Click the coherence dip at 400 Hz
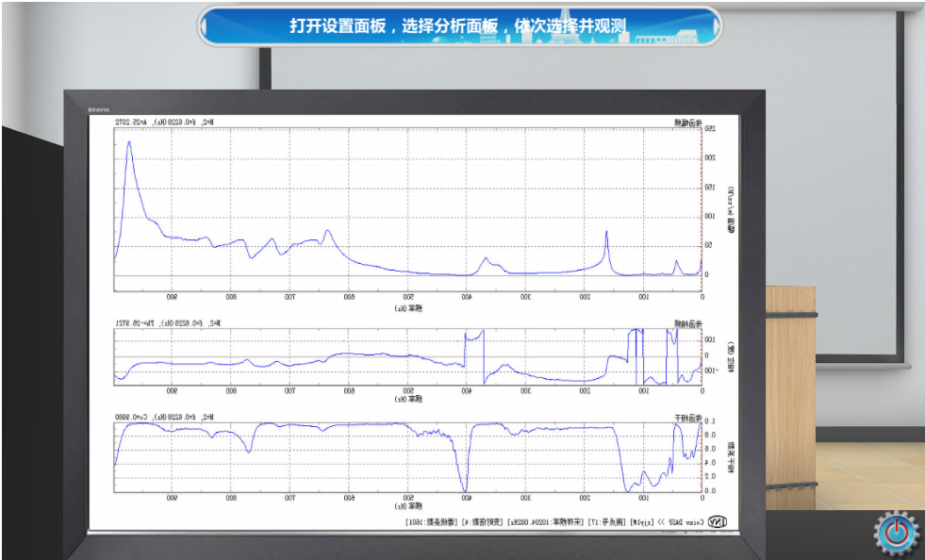 tap(463, 487)
